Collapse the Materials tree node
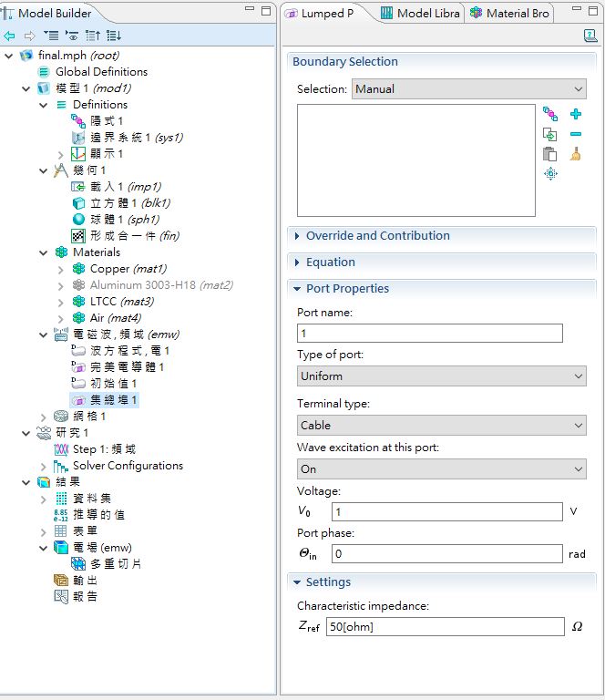Image resolution: width=605 pixels, height=700 pixels. point(45,252)
